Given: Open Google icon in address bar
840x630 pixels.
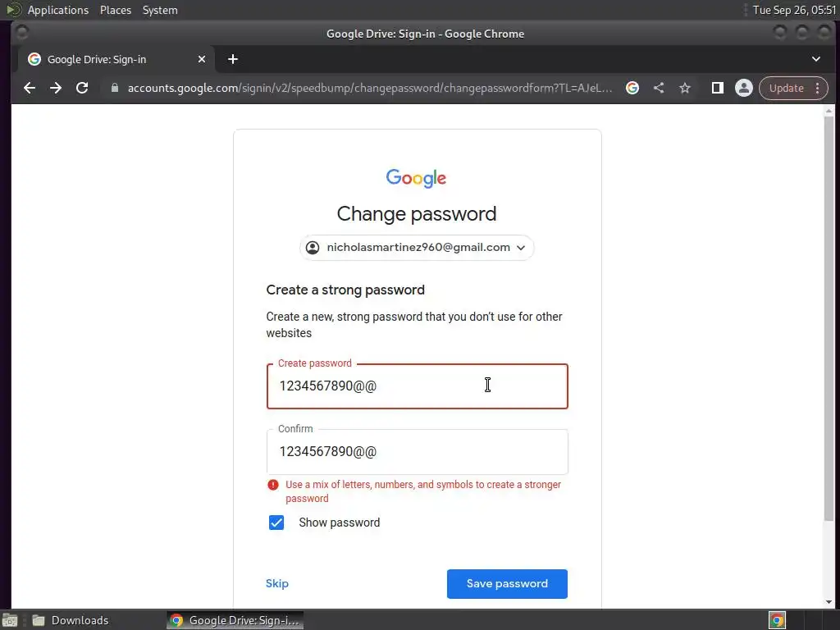Looking at the screenshot, I should 632,88.
